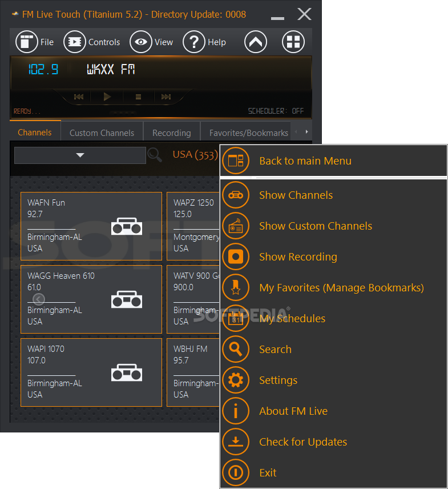Click the 102.9 frequency display
Screen dimensions: 448x489
tap(43, 69)
